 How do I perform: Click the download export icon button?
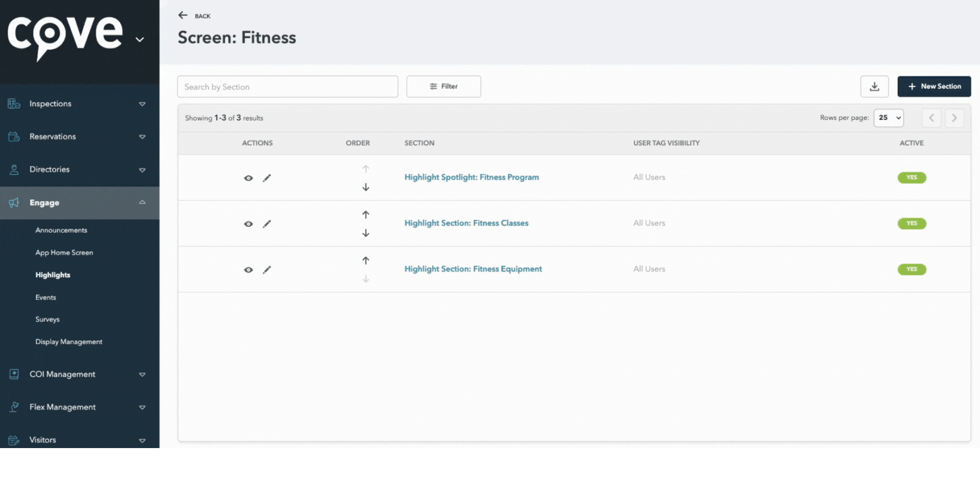point(874,87)
